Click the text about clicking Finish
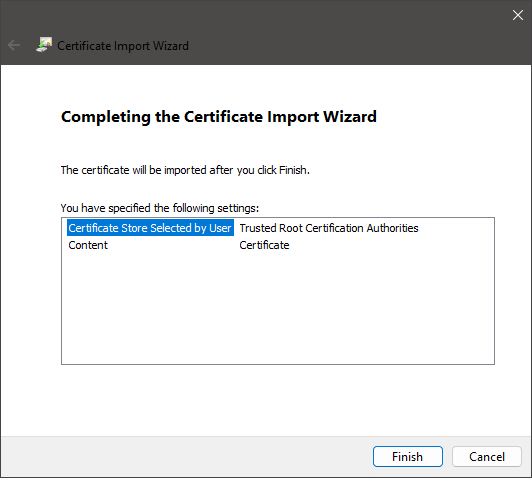The height and width of the screenshot is (478, 532). coord(185,170)
